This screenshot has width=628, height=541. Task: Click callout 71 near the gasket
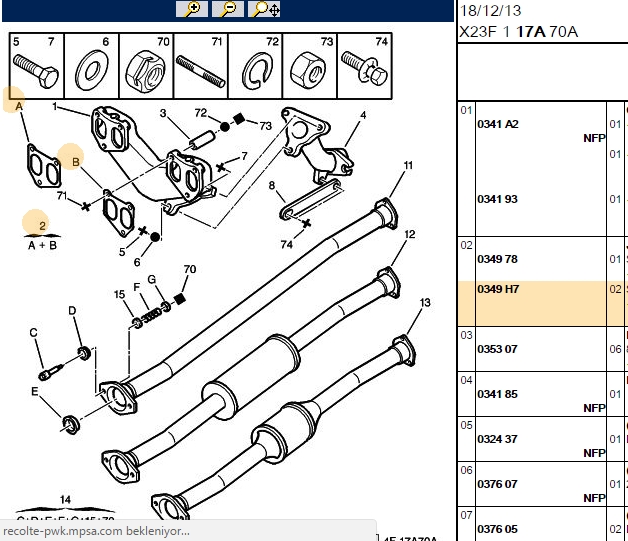[62, 195]
